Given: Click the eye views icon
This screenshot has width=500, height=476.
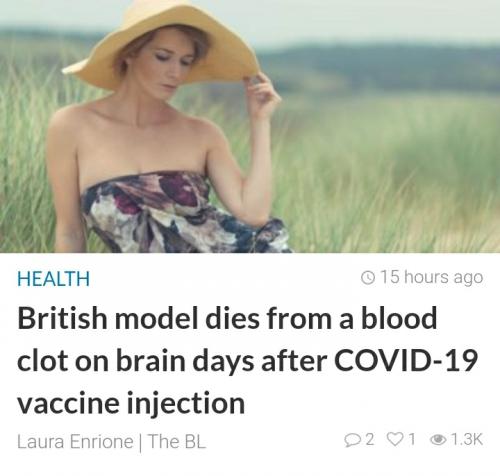Looking at the screenshot, I should coord(438,440).
